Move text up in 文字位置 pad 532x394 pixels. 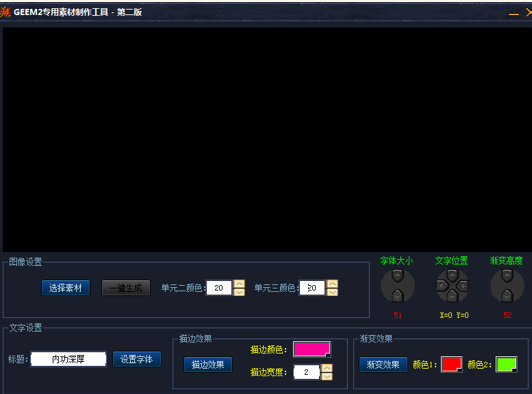452,276
